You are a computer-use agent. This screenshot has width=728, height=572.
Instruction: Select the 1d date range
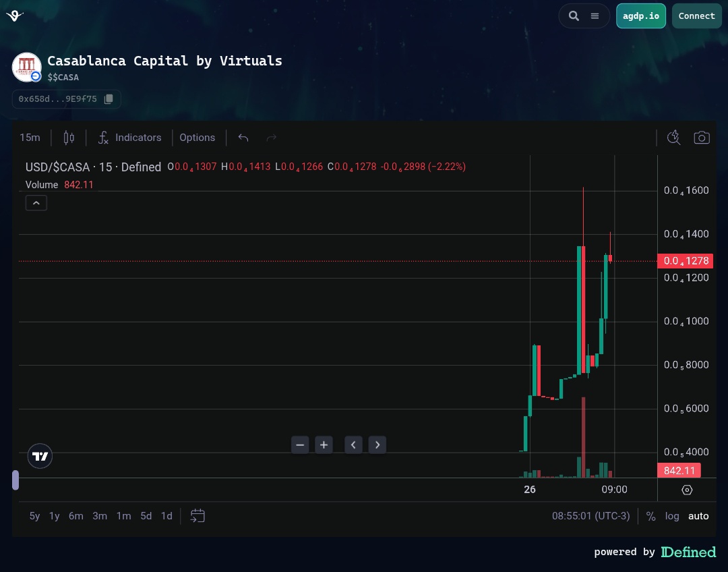point(166,516)
